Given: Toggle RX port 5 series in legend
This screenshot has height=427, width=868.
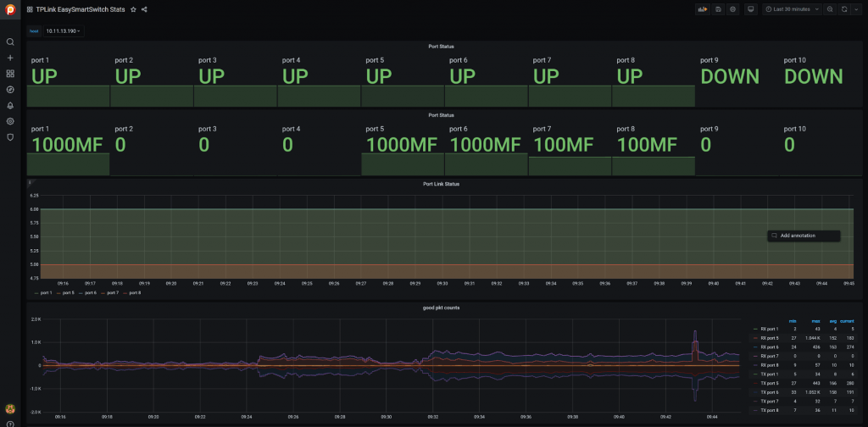Looking at the screenshot, I should tap(771, 337).
